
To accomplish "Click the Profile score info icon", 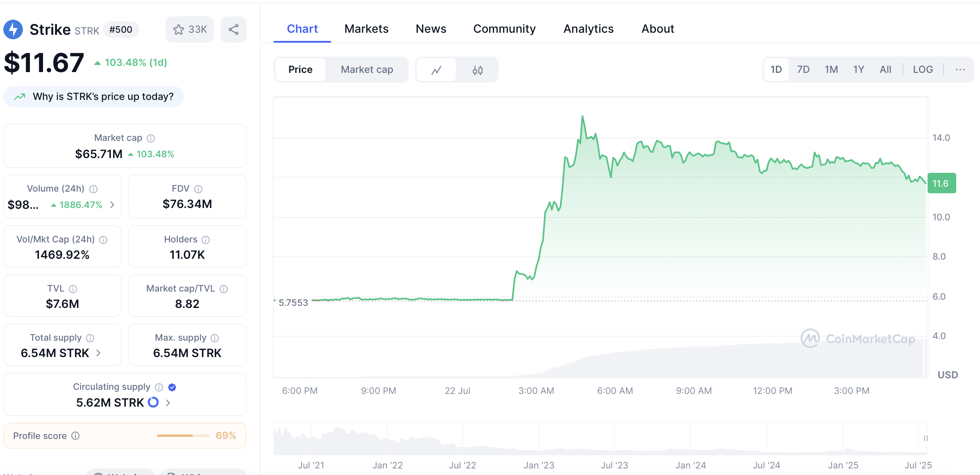I will pyautogui.click(x=75, y=436).
